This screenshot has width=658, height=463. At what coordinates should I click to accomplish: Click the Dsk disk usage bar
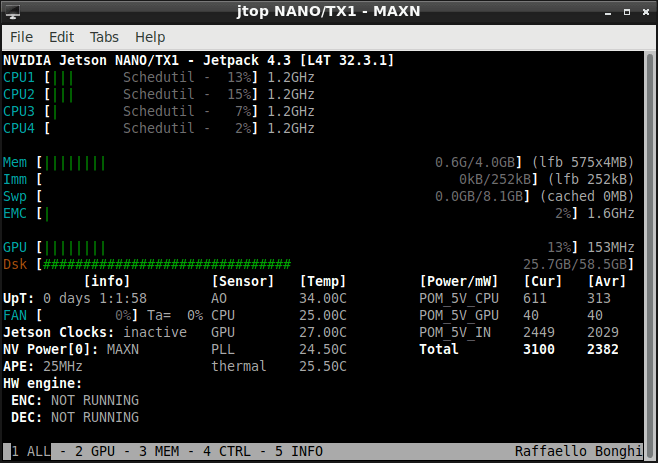pos(167,264)
